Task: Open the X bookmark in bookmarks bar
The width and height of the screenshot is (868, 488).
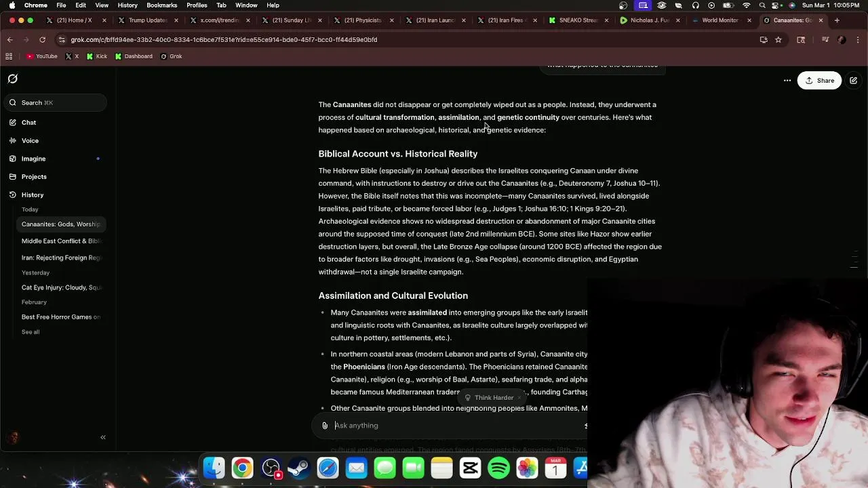Action: click(x=72, y=56)
